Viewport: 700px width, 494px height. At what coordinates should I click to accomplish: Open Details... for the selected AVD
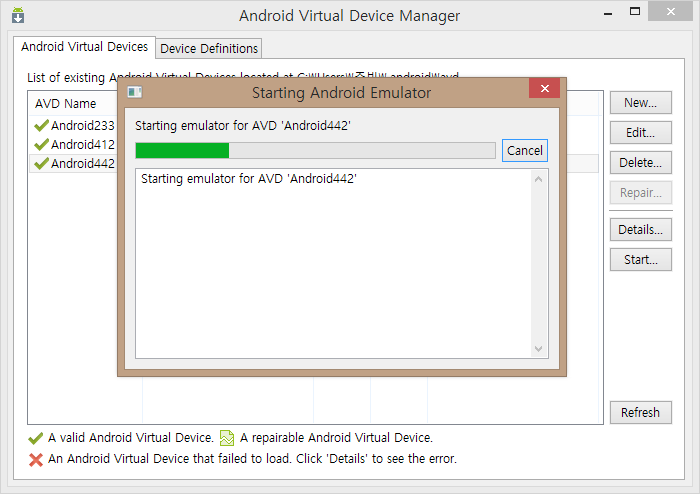point(641,229)
